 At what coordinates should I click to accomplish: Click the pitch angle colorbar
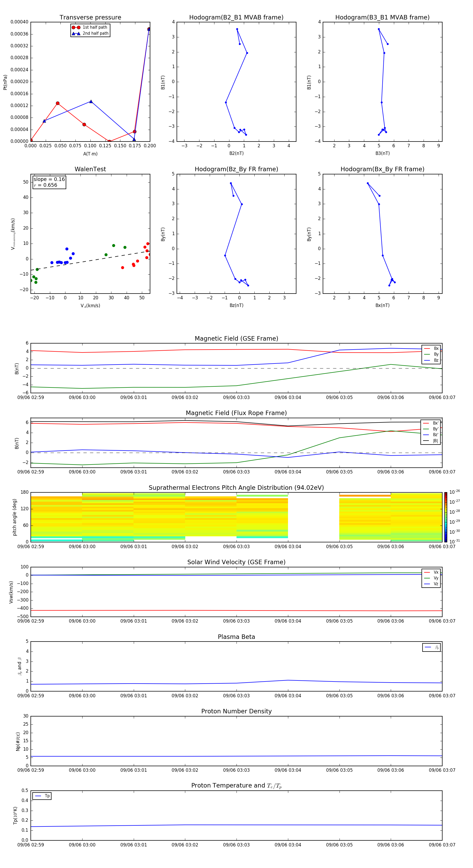tap(446, 517)
